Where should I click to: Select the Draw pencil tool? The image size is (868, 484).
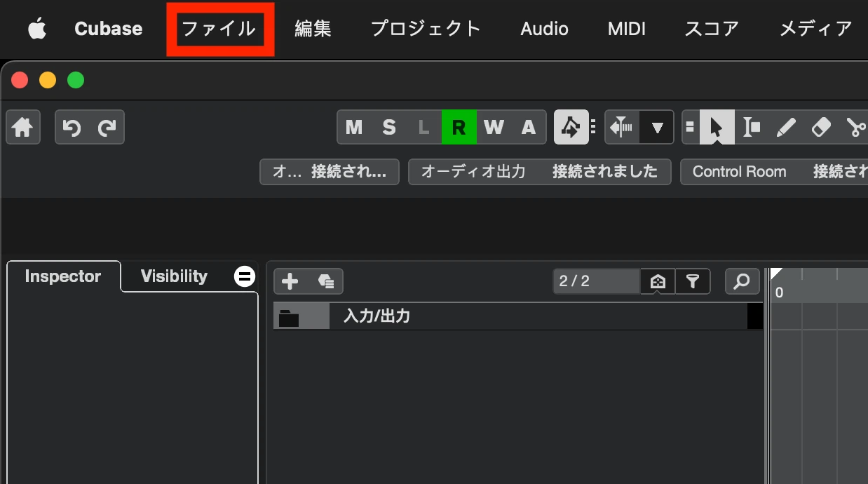tap(787, 127)
